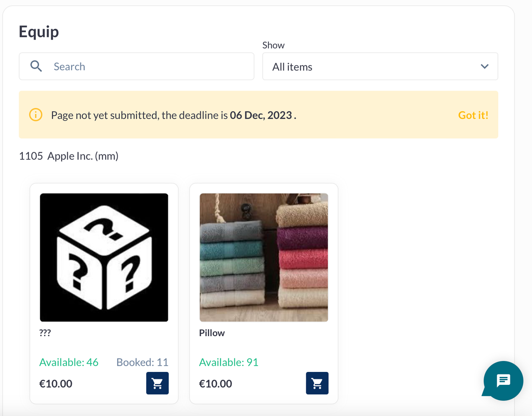Open the All items filter combo box
The image size is (532, 416).
click(x=374, y=67)
